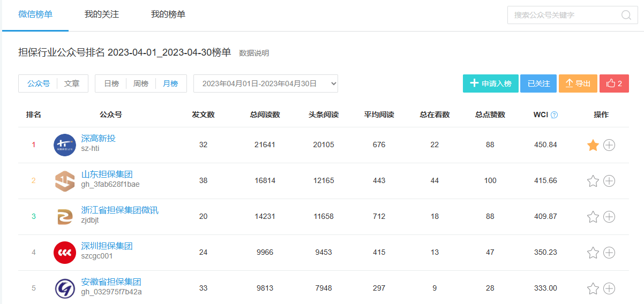Open 深高新投 account link
Screen dimensions: 644x304
coord(99,138)
